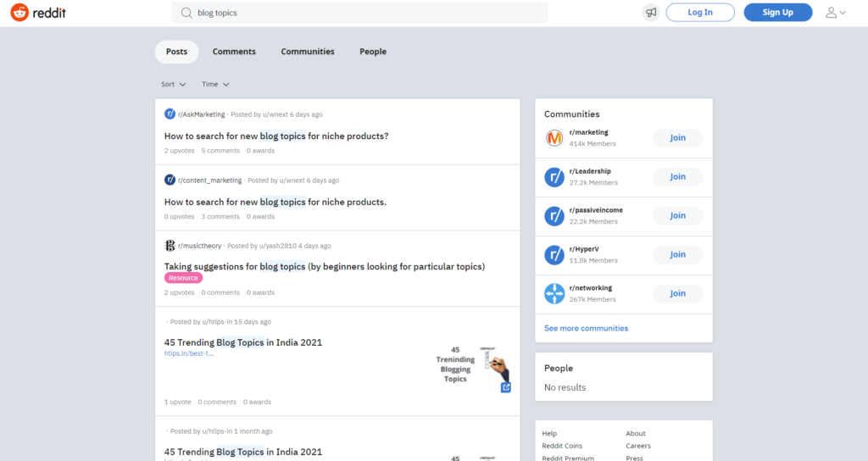868x461 pixels.
Task: Click the Reddit logo icon
Action: pos(19,12)
